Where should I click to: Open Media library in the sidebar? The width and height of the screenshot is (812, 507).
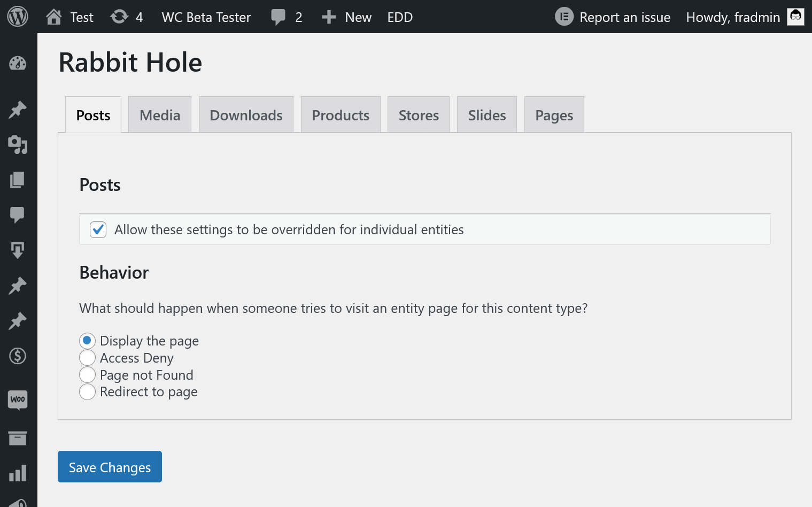(x=18, y=144)
